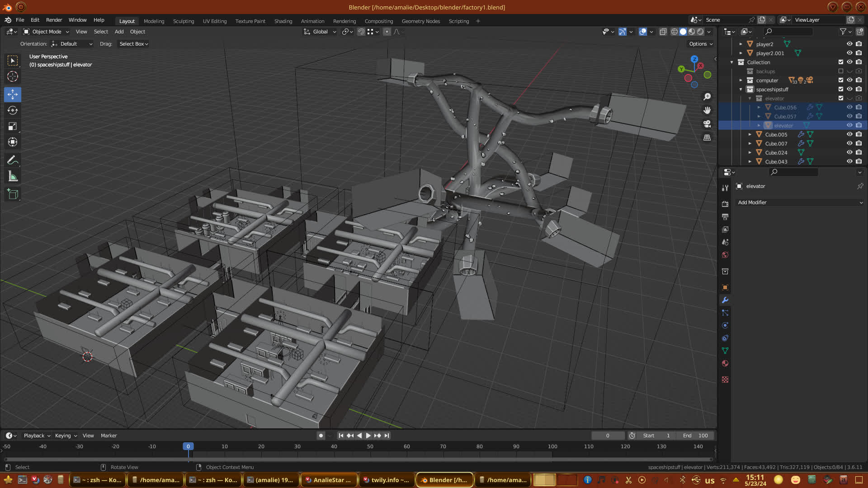This screenshot has width=868, height=488.
Task: Uncheck the spaceshipstuff collection checkbox
Action: [x=841, y=89]
